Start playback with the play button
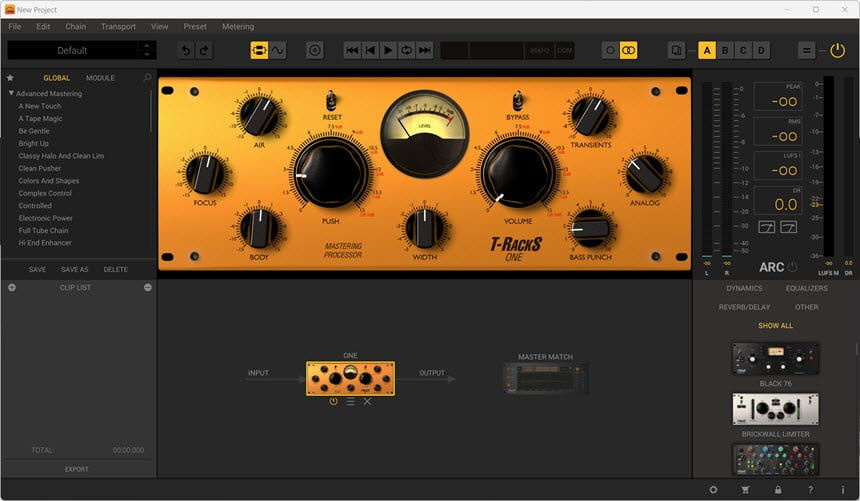 (x=388, y=50)
